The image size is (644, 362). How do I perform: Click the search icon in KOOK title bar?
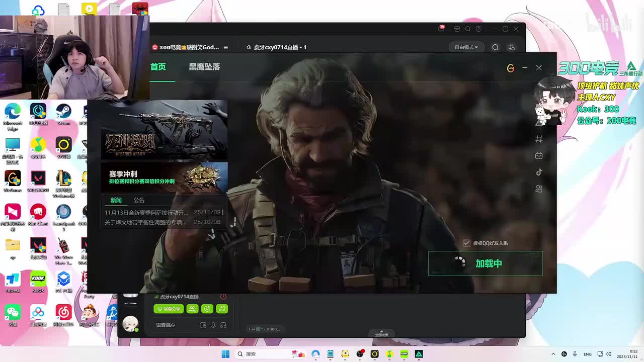[x=468, y=29]
